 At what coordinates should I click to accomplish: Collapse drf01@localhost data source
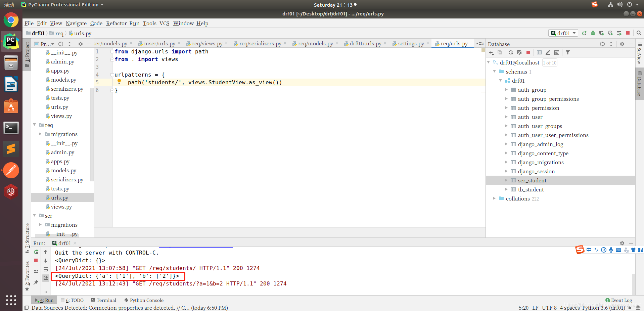pos(489,62)
